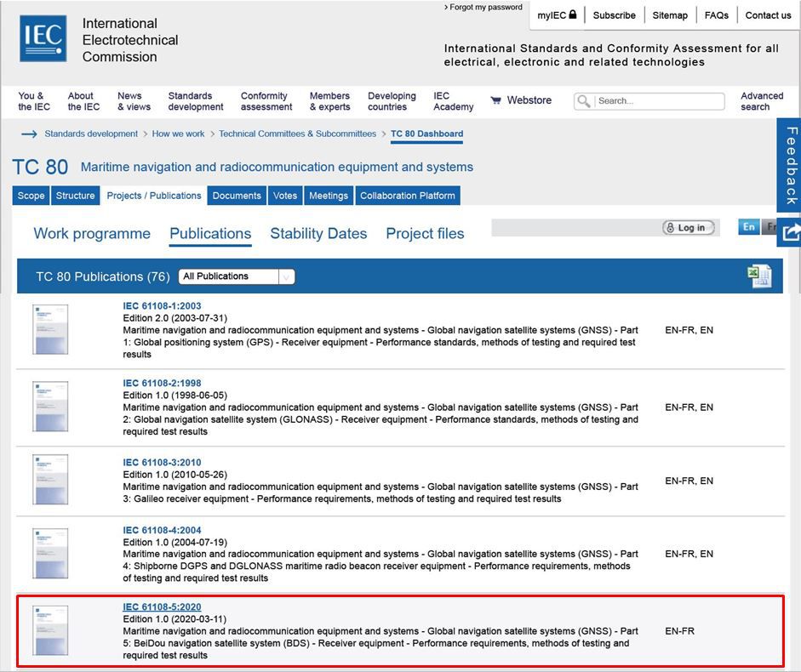Image resolution: width=801 pixels, height=672 pixels.
Task: Click the Excel export icon
Action: pyautogui.click(x=759, y=276)
